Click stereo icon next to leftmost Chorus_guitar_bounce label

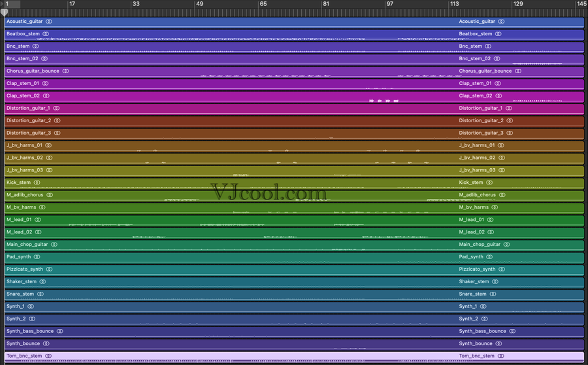[x=65, y=71]
